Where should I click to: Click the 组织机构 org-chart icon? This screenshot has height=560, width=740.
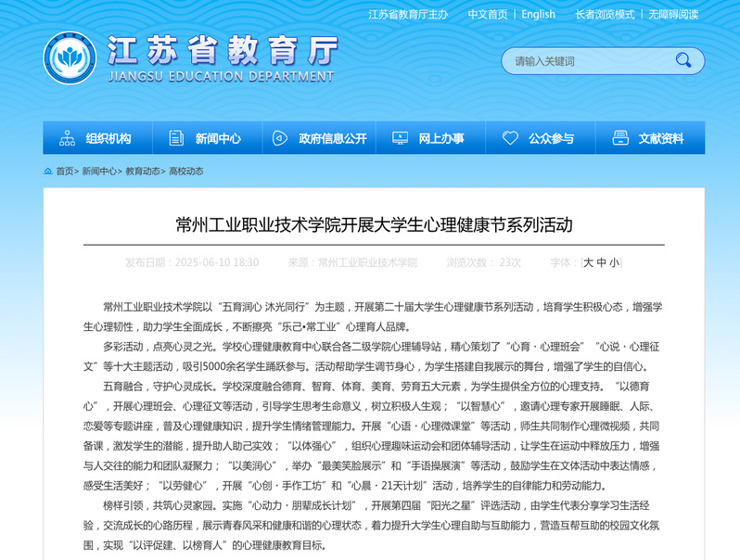[x=67, y=138]
